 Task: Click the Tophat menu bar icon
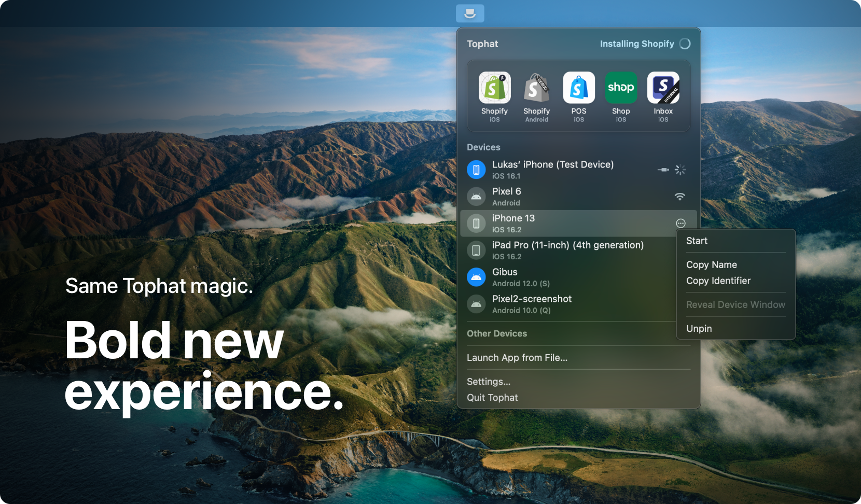(470, 13)
